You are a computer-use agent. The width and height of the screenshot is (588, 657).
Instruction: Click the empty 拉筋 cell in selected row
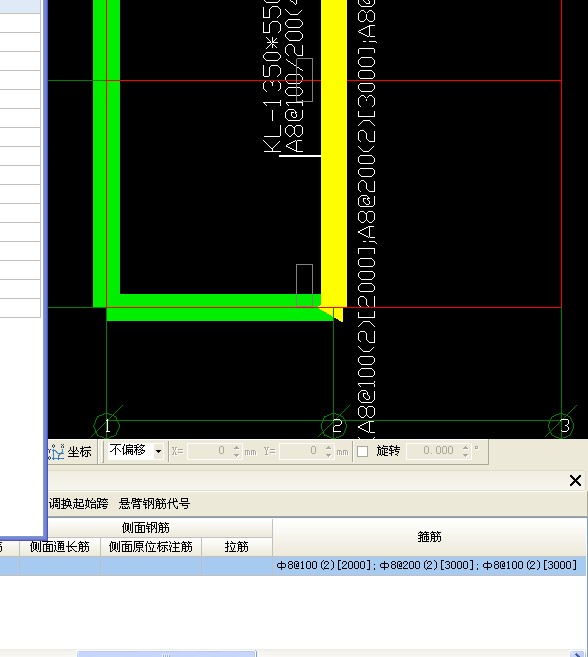click(237, 566)
